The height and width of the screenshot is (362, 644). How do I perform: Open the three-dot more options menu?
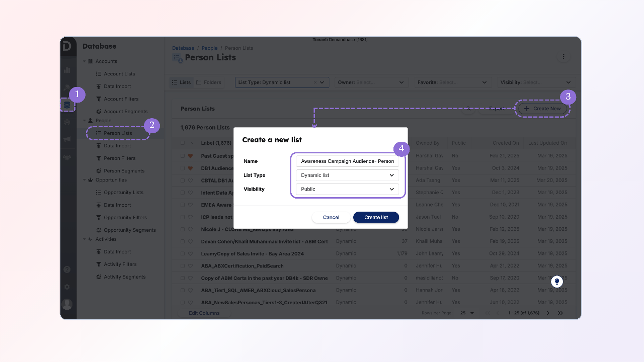pos(563,57)
